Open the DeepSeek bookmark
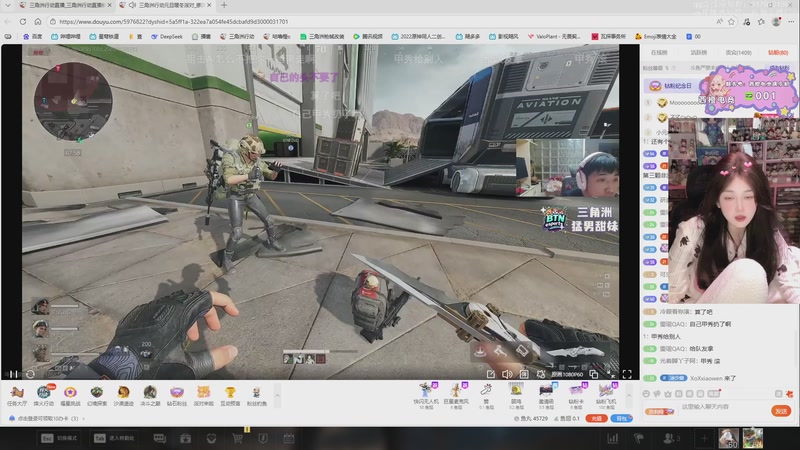The width and height of the screenshot is (800, 450). (167, 37)
